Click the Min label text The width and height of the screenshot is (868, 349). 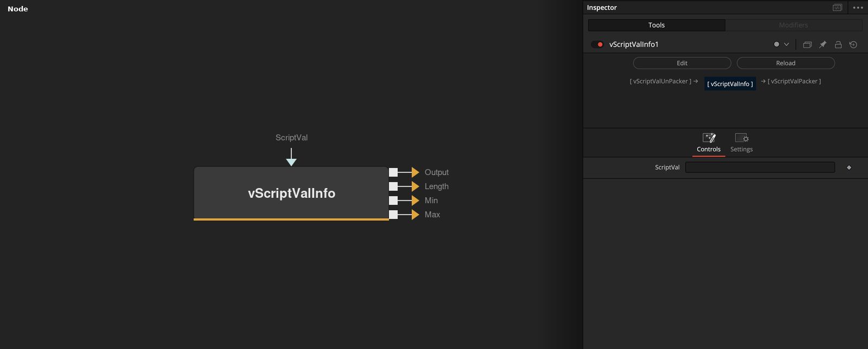click(x=431, y=201)
